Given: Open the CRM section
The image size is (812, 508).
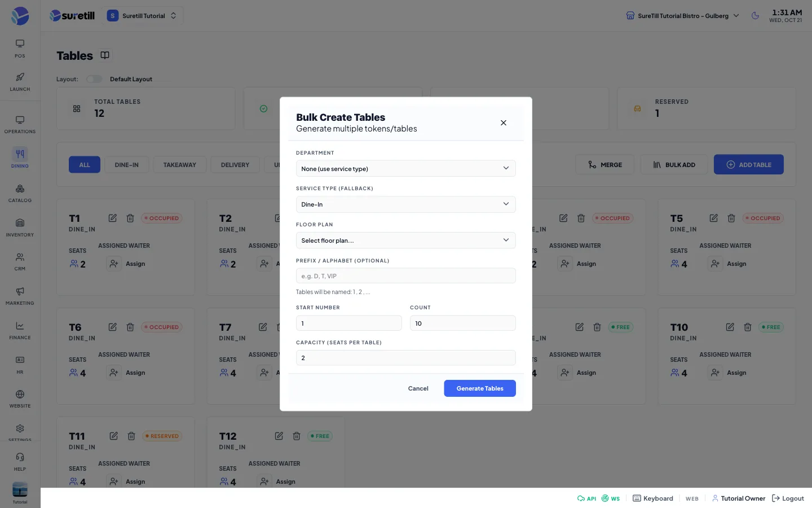Looking at the screenshot, I should coord(20,262).
